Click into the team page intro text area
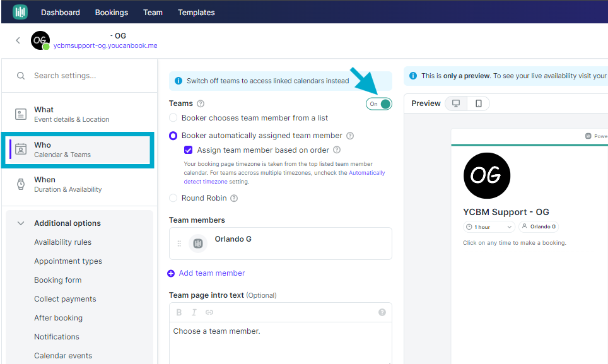This screenshot has width=608, height=364. click(x=280, y=343)
